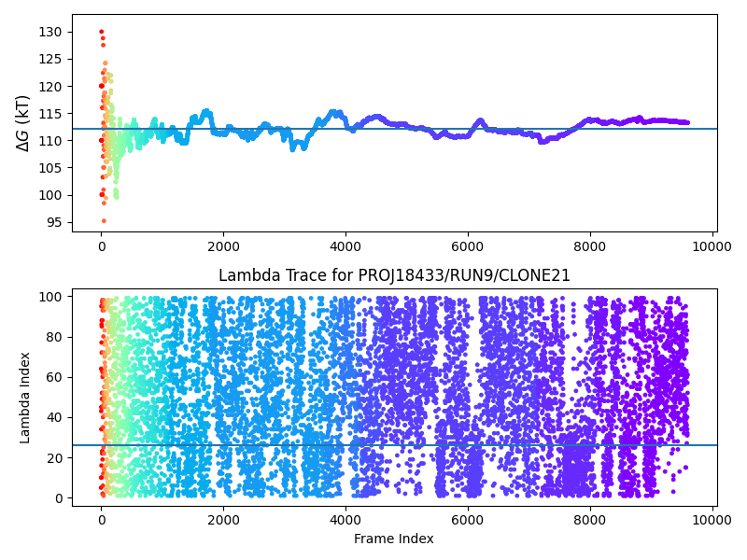
Task: Click the lowest orange point near ΔG 95
Action: 104,221
